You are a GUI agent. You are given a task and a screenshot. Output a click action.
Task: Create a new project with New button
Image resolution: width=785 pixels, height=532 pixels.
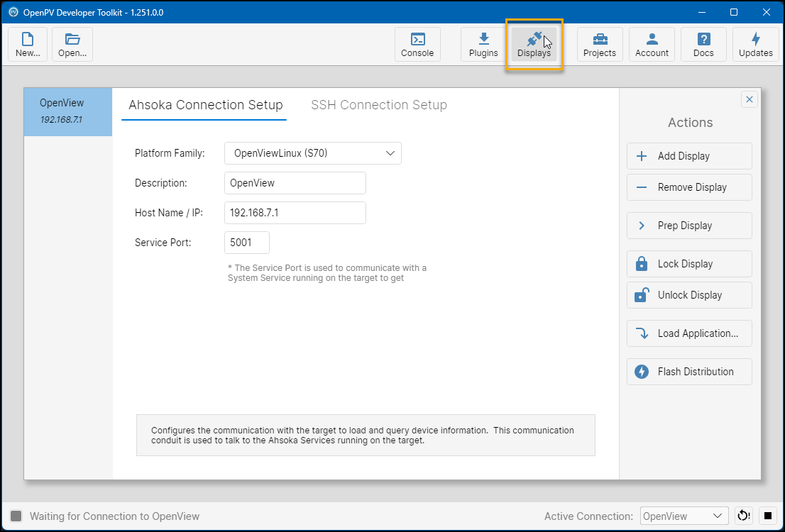[x=28, y=45]
